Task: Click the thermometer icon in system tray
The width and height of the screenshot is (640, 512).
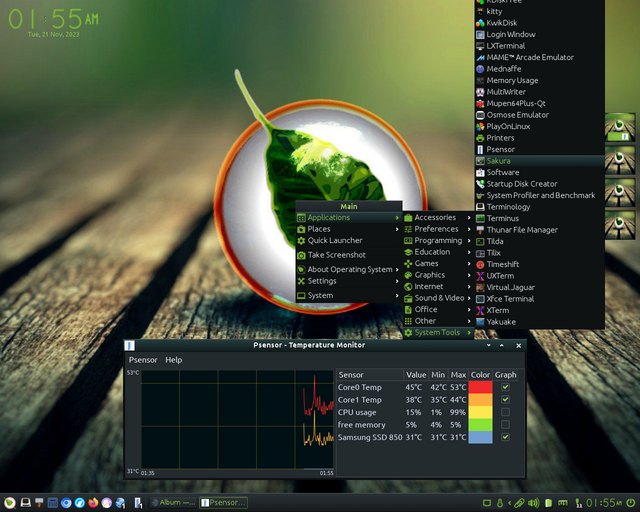Action: point(500,503)
